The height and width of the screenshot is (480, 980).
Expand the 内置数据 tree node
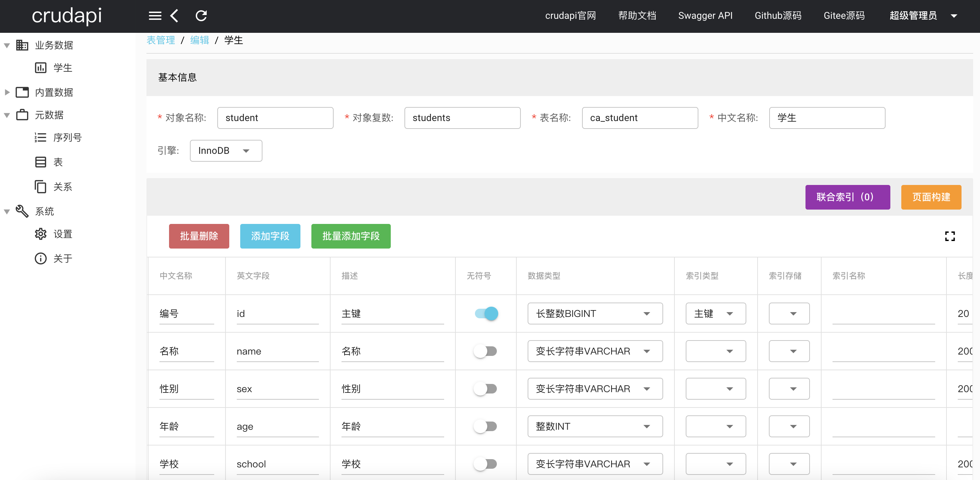pyautogui.click(x=7, y=92)
